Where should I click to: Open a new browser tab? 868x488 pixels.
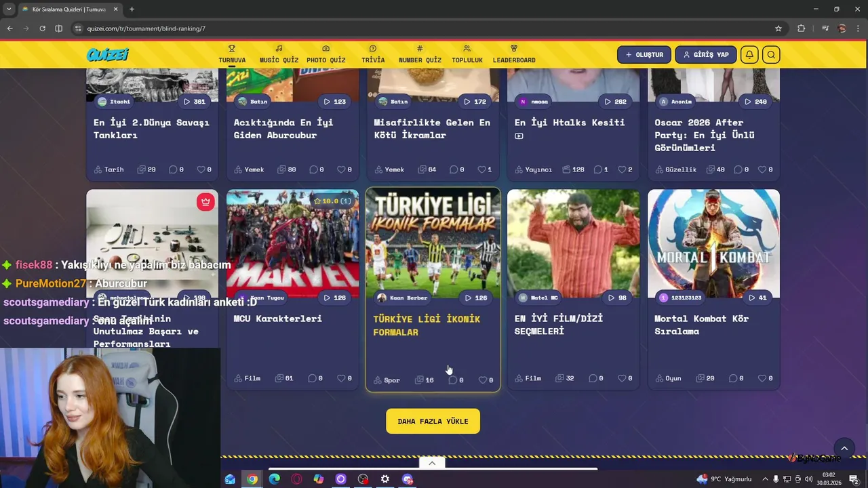(x=132, y=9)
